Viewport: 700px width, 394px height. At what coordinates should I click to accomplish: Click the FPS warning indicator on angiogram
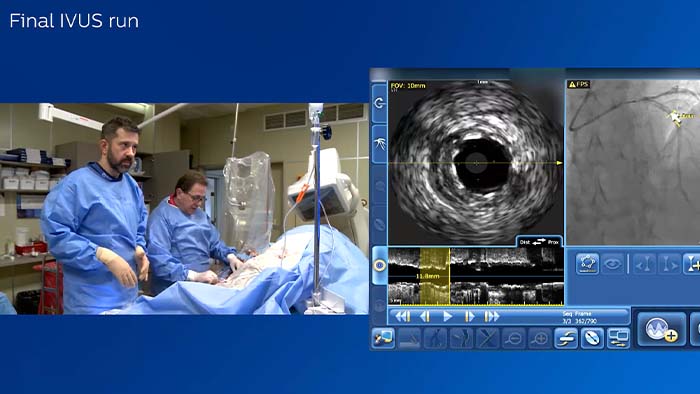tap(579, 84)
